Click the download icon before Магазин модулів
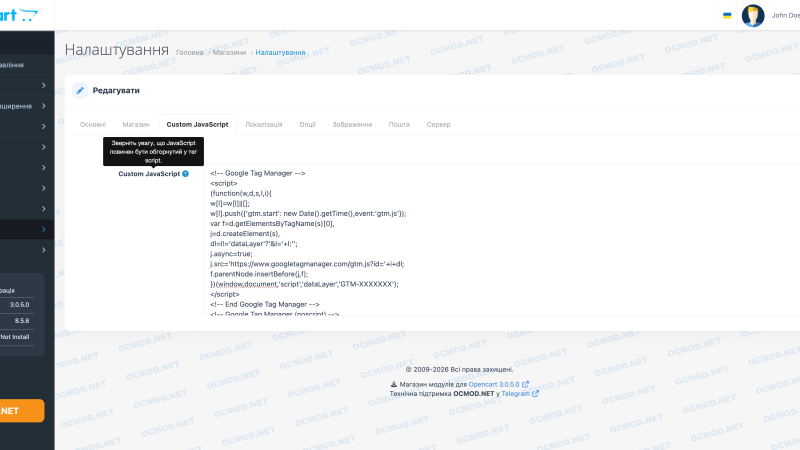The height and width of the screenshot is (450, 800). tap(393, 385)
